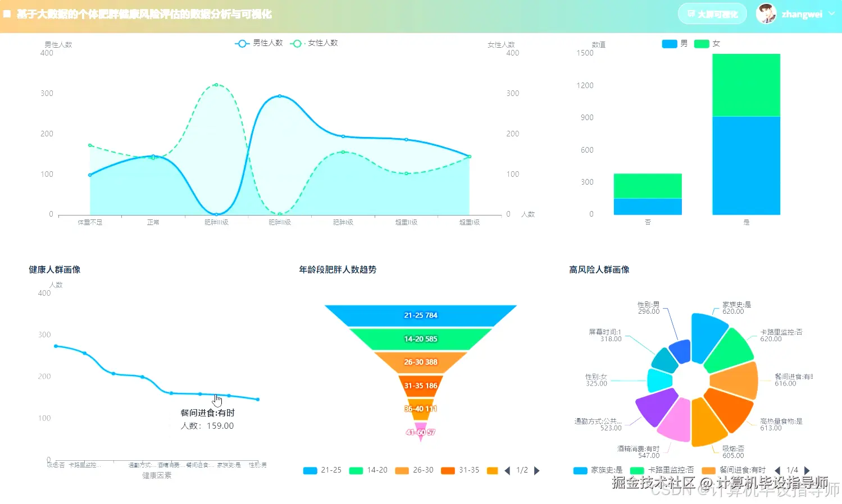This screenshot has height=504, width=842.
Task: Click the 年龄段肥胖人数趋势 chart title
Action: (338, 269)
